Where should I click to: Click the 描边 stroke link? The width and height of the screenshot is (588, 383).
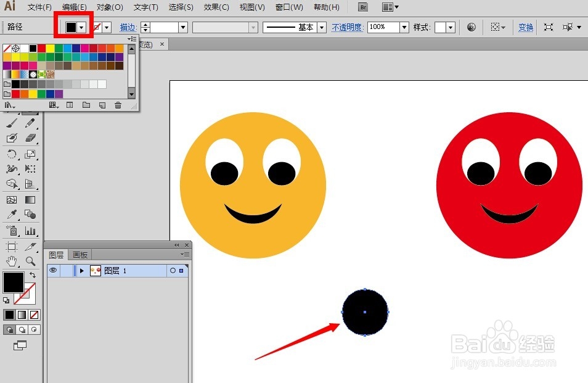click(x=128, y=27)
